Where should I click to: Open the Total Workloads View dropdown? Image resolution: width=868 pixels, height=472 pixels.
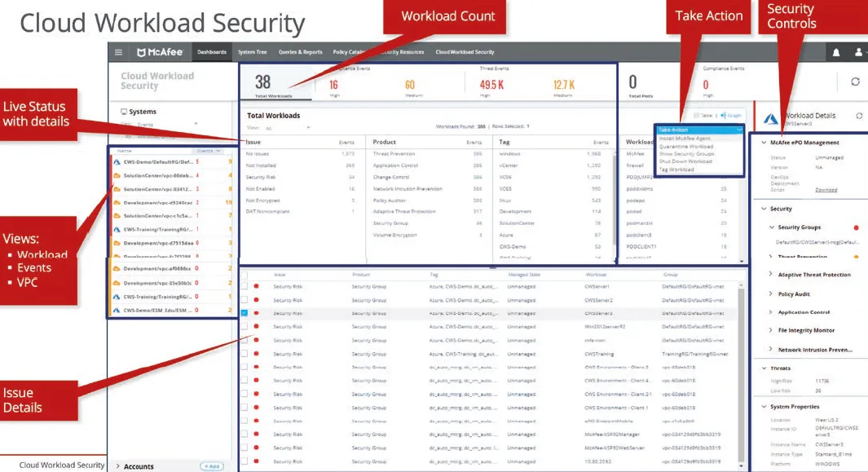click(288, 128)
